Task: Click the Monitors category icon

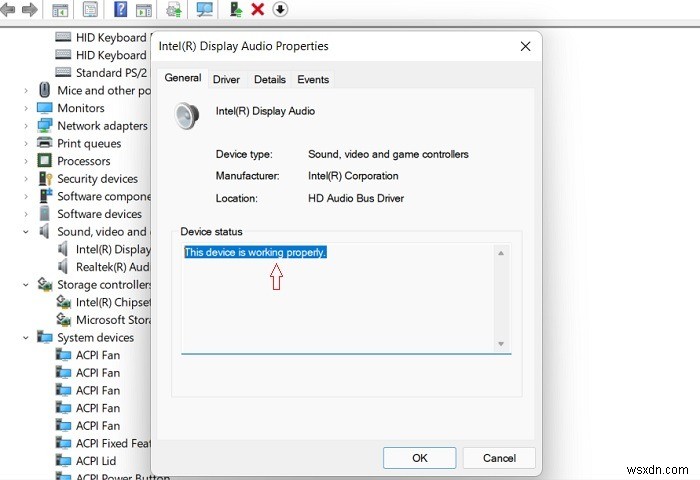Action: (45, 108)
